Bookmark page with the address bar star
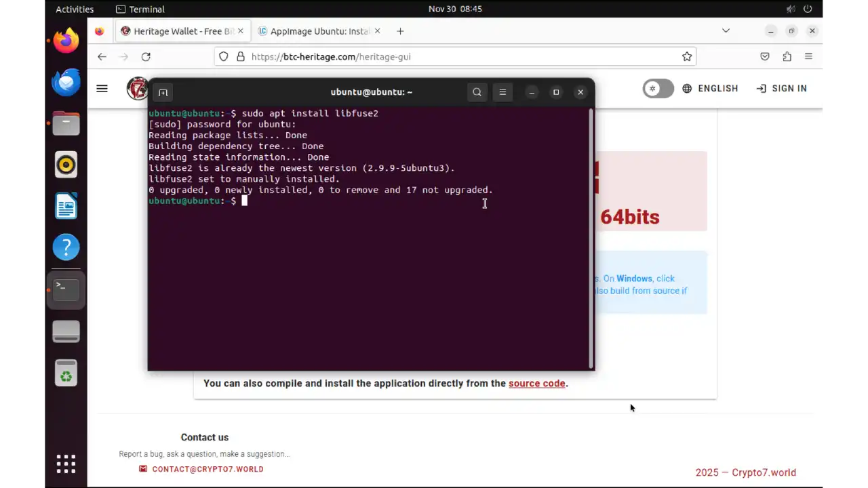 [687, 56]
